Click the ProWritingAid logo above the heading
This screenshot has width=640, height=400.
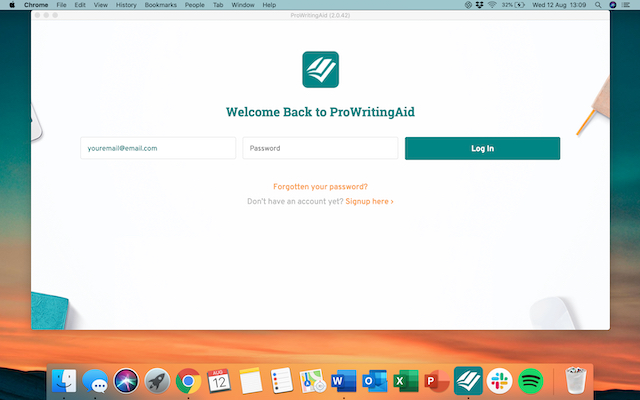pyautogui.click(x=320, y=69)
